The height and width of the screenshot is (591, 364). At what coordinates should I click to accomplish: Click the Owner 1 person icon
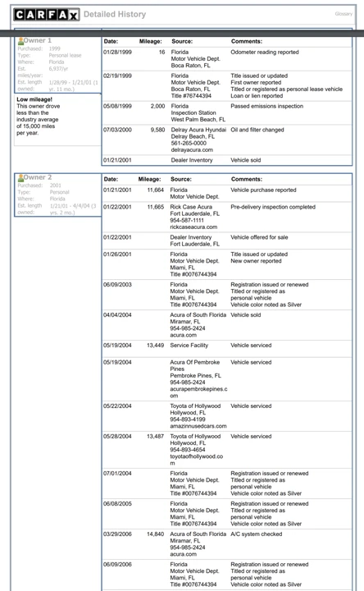pyautogui.click(x=20, y=41)
